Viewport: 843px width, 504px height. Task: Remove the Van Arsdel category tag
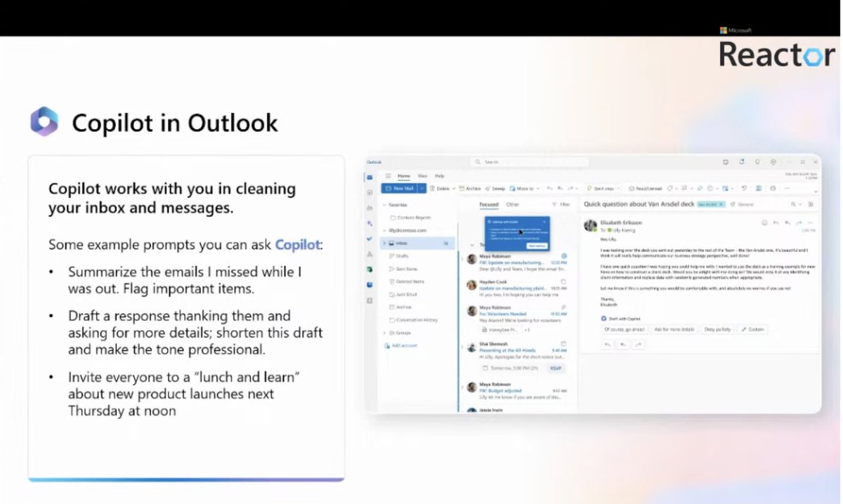coord(721,204)
